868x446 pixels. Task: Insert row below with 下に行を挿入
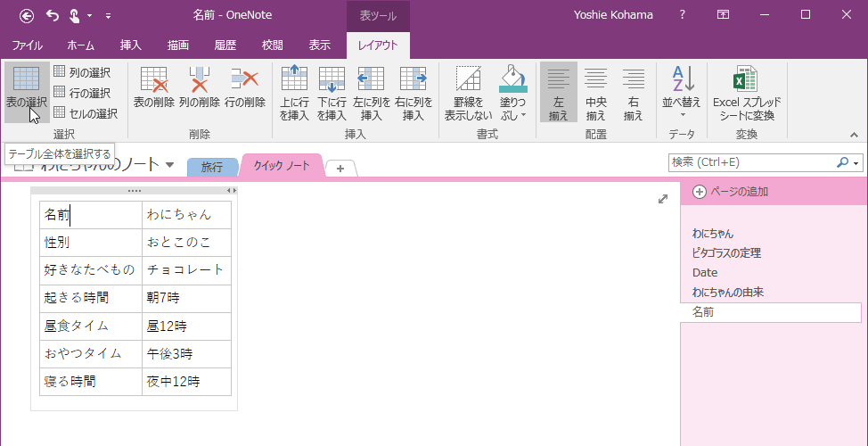coord(332,93)
